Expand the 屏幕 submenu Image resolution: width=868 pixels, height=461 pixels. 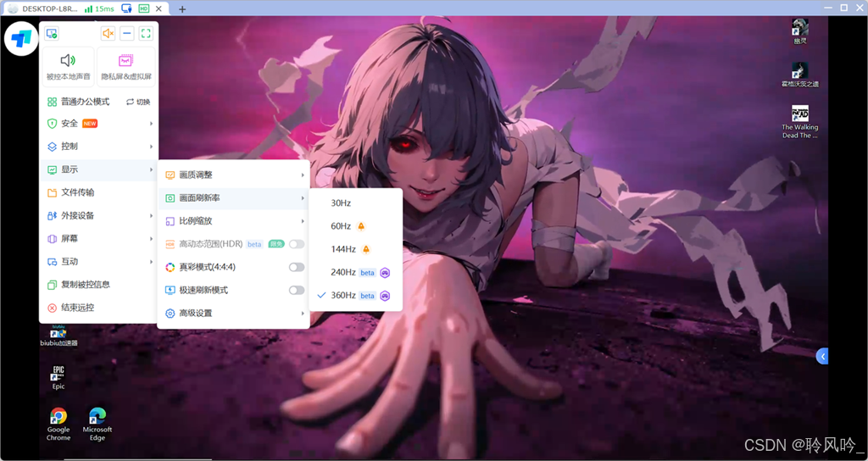pyautogui.click(x=99, y=239)
